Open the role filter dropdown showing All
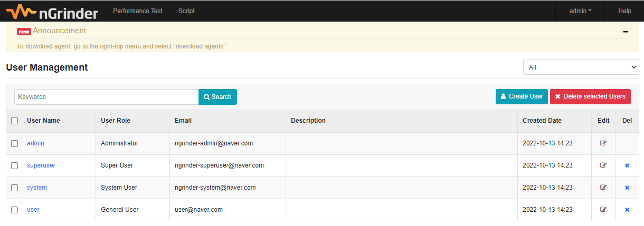644x226 pixels. tap(581, 67)
